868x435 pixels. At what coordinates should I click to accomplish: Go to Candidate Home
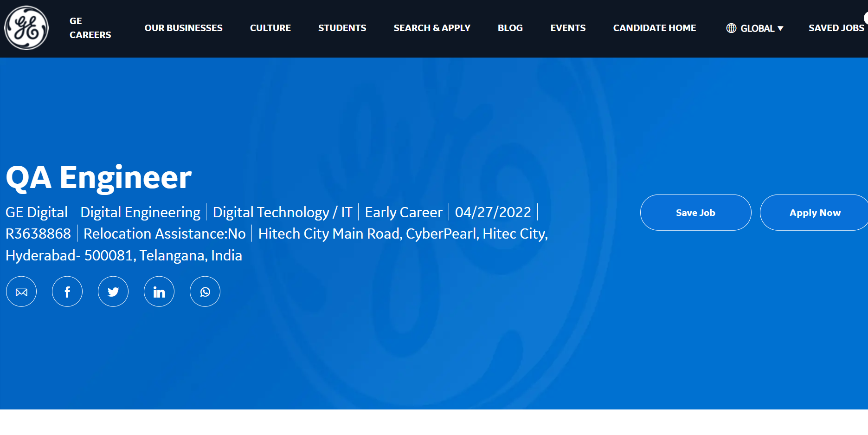(x=655, y=28)
